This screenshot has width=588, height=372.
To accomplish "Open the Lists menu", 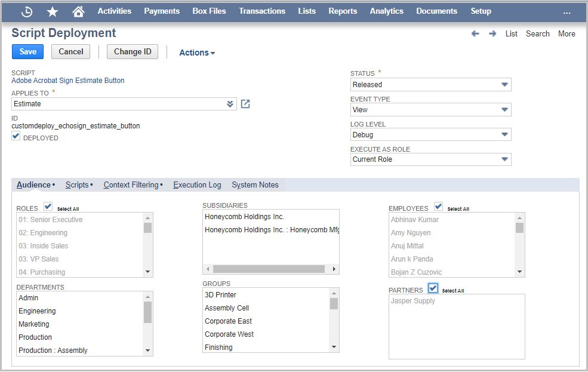I will [x=307, y=11].
